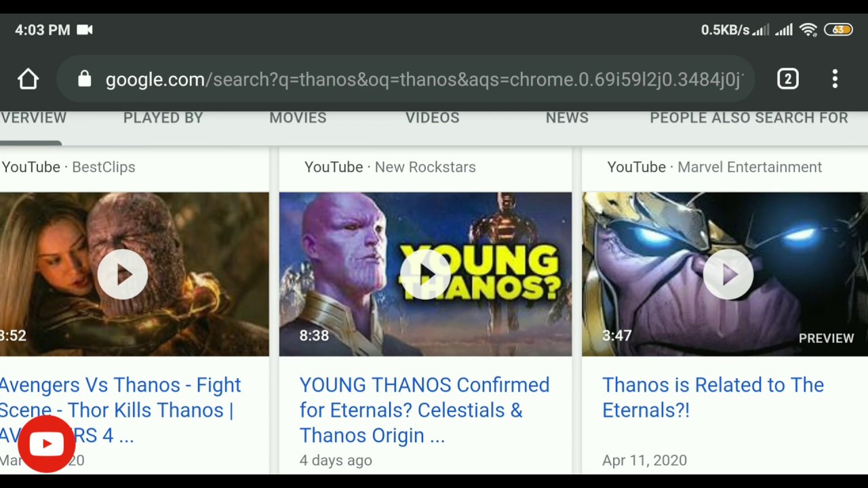Tap the red YouTube logo overlay
Image resolution: width=868 pixels, height=488 pixels.
coord(46,444)
